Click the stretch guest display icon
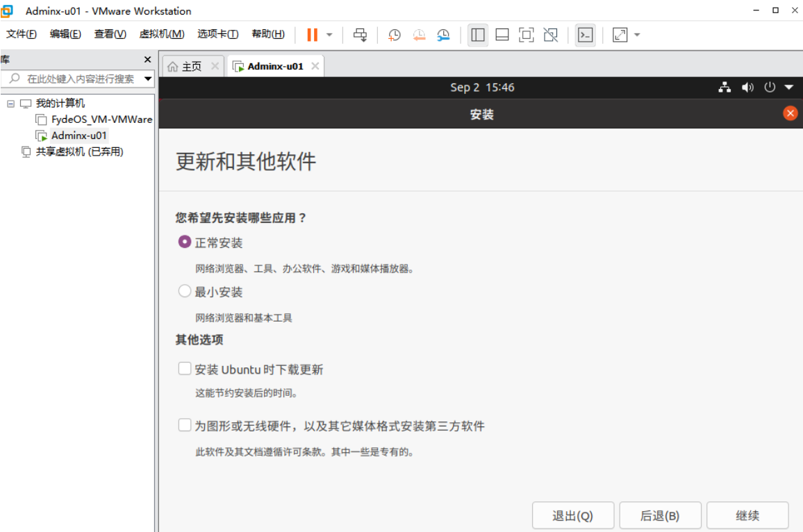The width and height of the screenshot is (803, 532). click(x=620, y=35)
